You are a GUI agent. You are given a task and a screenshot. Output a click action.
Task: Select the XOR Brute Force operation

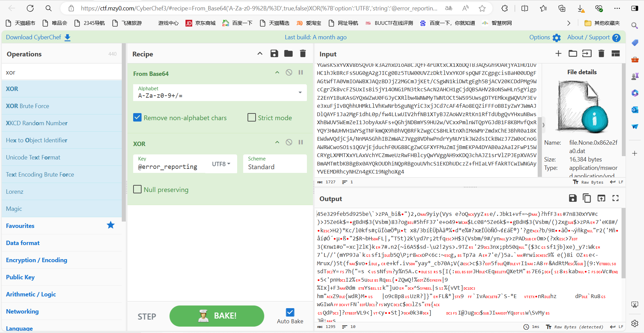click(x=62, y=106)
